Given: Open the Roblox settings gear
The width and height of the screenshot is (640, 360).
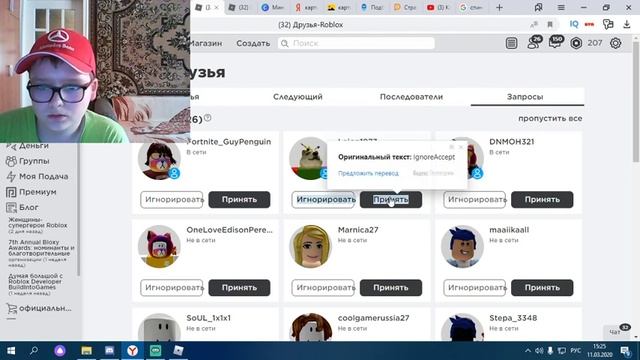Looking at the screenshot, I should click(x=616, y=43).
